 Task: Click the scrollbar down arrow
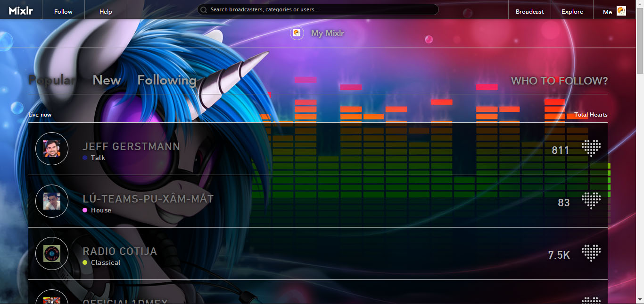click(x=640, y=300)
